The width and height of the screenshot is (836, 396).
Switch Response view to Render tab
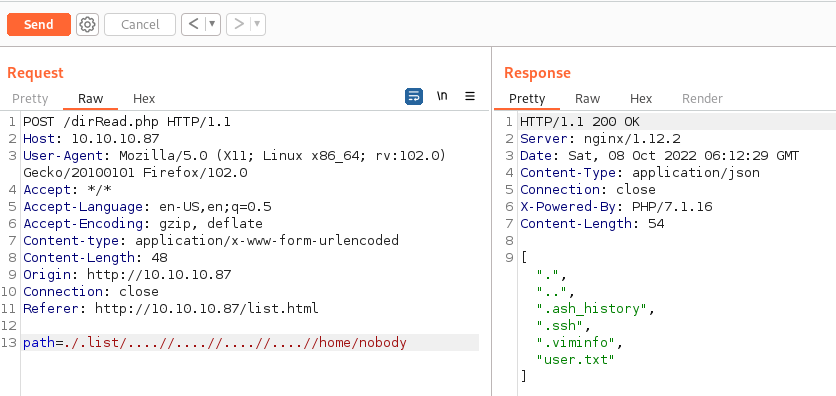pos(703,99)
